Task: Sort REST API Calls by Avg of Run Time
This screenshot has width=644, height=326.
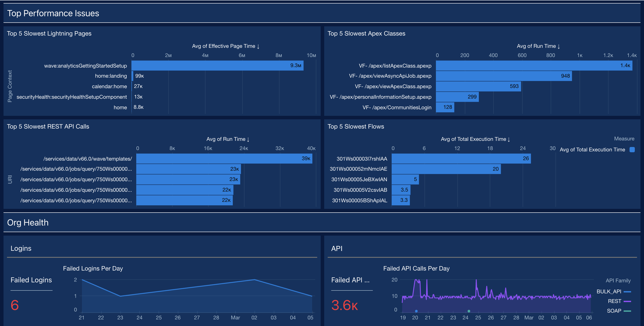Action: (x=228, y=139)
